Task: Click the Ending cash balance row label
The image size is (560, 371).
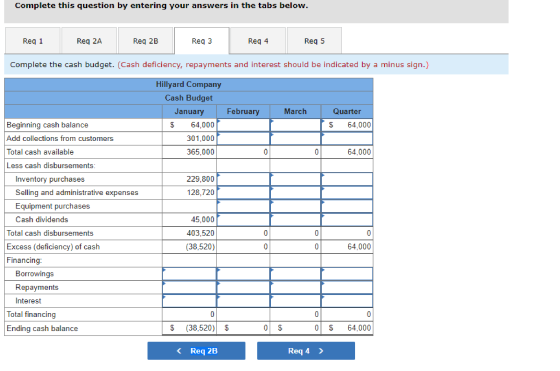Action: pyautogui.click(x=42, y=329)
